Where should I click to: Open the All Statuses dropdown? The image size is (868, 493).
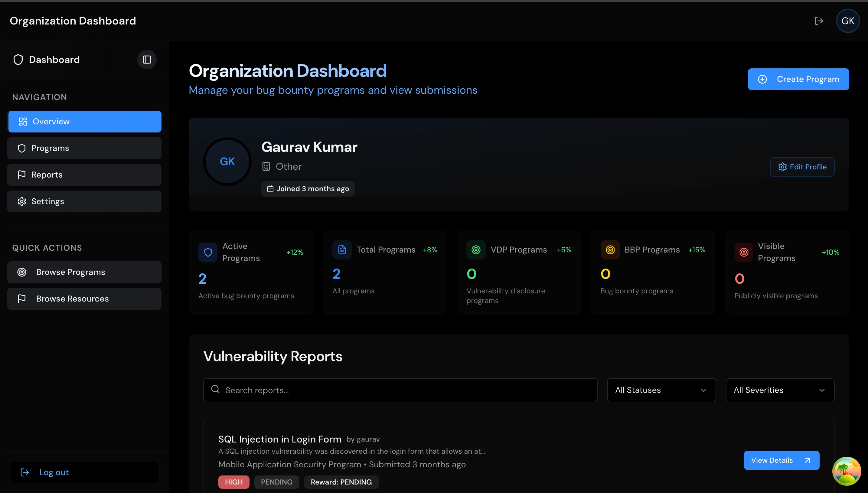[x=661, y=390]
